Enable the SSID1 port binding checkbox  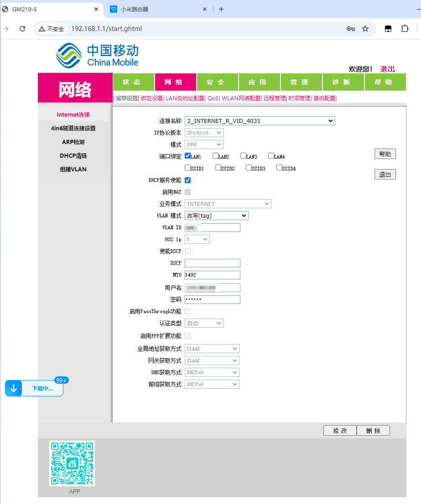(x=188, y=168)
